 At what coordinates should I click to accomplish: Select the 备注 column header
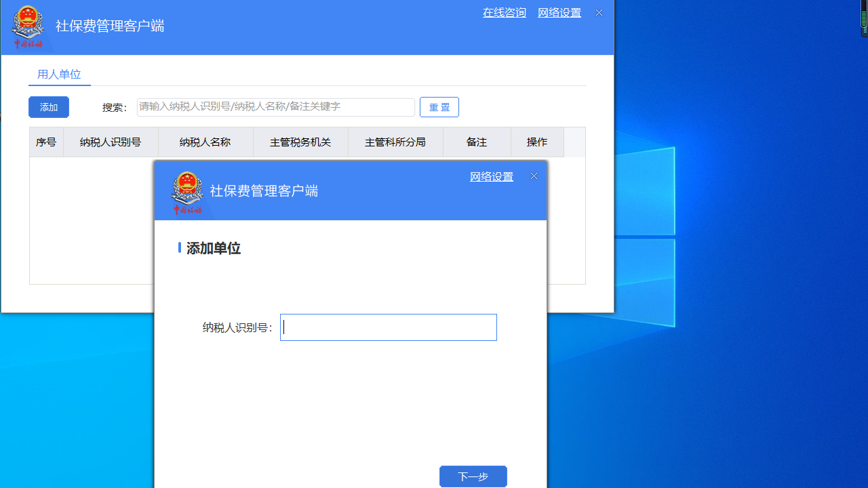click(x=476, y=142)
